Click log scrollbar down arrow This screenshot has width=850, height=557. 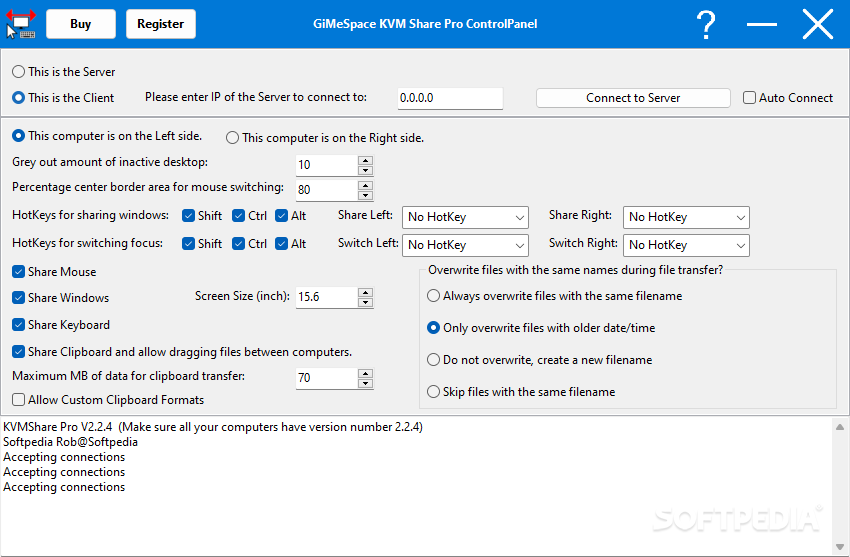[x=840, y=546]
